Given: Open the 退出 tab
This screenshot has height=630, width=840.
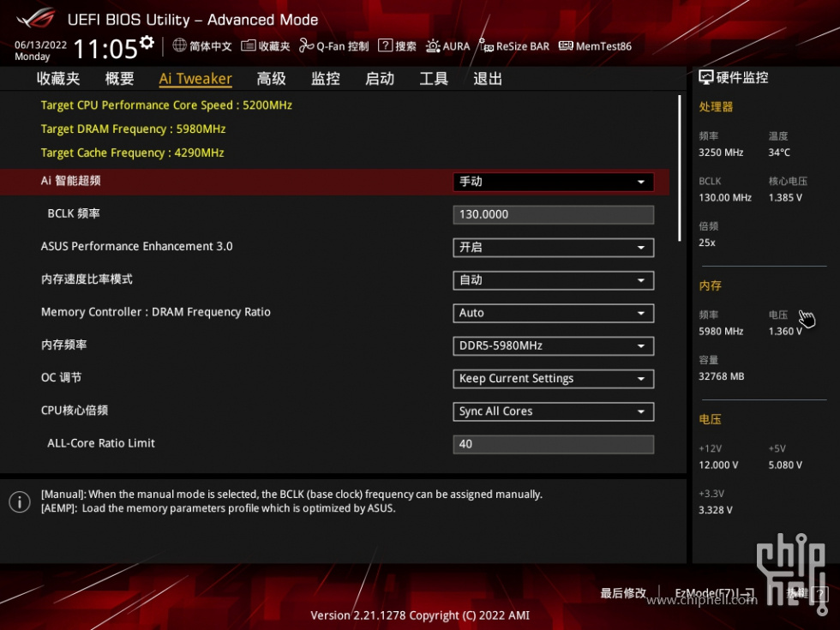Looking at the screenshot, I should click(x=488, y=79).
